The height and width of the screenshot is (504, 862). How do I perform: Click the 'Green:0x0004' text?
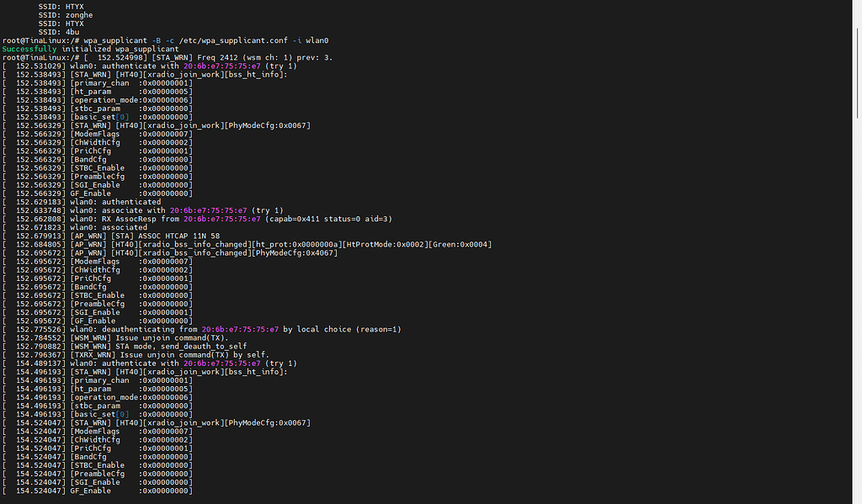[461, 244]
